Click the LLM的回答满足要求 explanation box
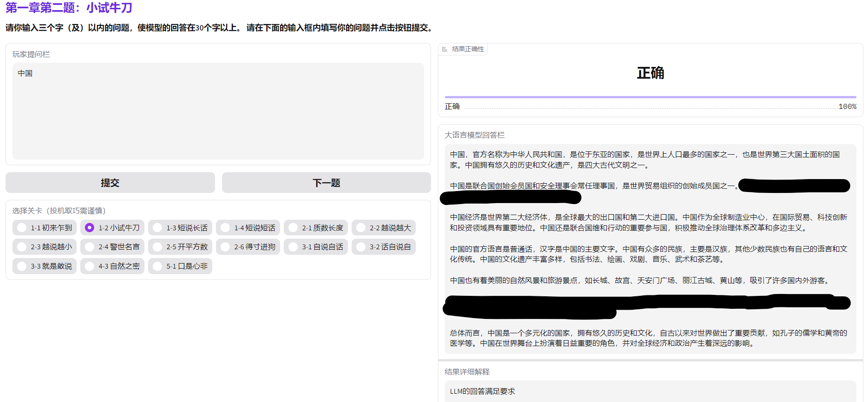Screen dimensions: 868x402 click(x=651, y=391)
